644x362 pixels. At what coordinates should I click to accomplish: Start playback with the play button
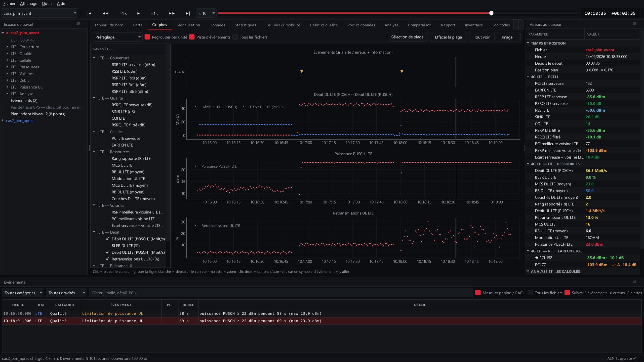coord(138,13)
